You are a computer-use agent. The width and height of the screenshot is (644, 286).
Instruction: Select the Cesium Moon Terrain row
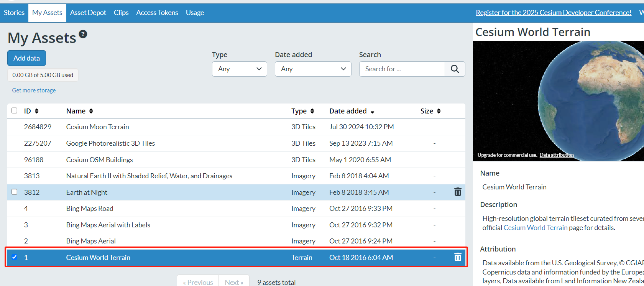236,127
